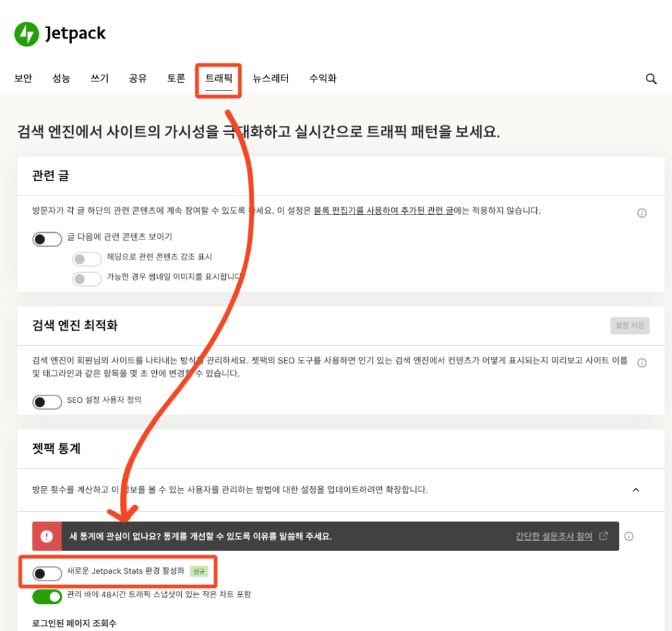Click the 방문 횟수를 계산하고 description text

pyautogui.click(x=230, y=489)
